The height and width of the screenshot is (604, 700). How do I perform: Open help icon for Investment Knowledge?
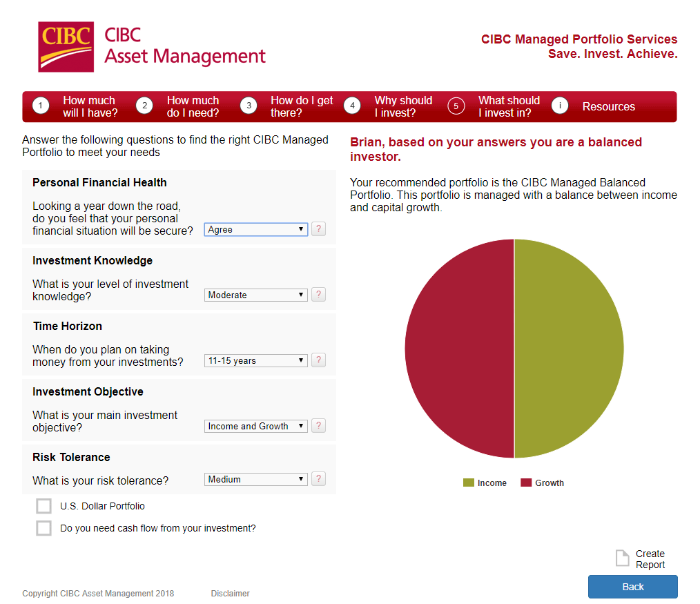point(318,295)
